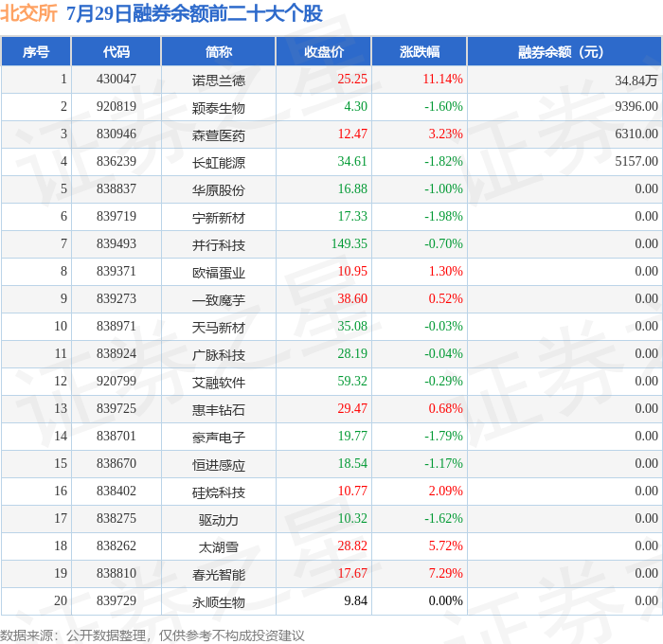
Task: Click change value 5.72%
Action: tap(446, 546)
